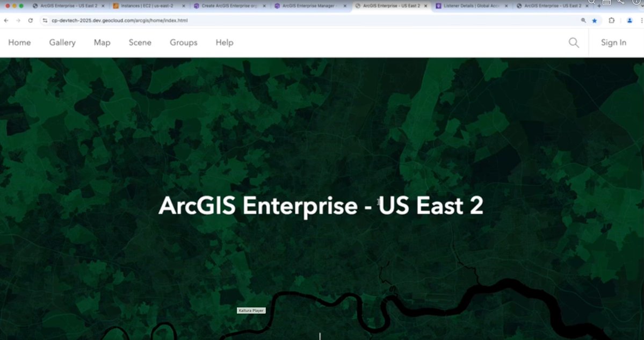The height and width of the screenshot is (340, 644).
Task: Open the Chrome profile avatar
Action: (629, 20)
